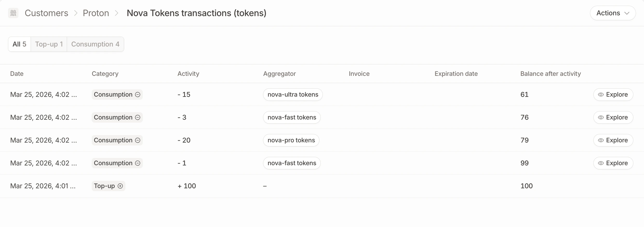Open the Actions dropdown menu
The width and height of the screenshot is (644, 227).
point(612,13)
